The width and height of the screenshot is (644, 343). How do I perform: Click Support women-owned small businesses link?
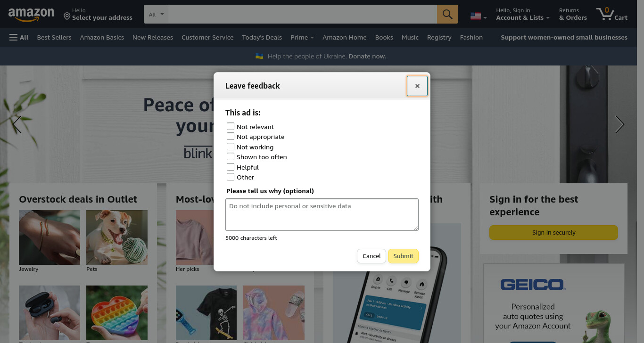tap(564, 37)
